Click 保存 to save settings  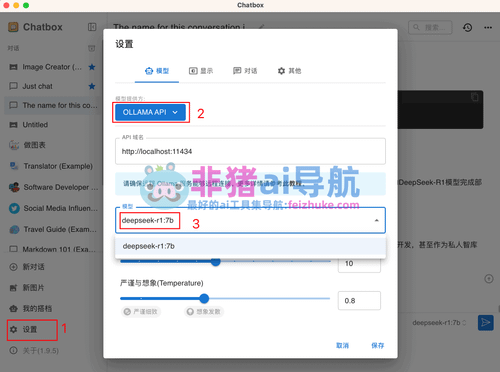pos(378,346)
